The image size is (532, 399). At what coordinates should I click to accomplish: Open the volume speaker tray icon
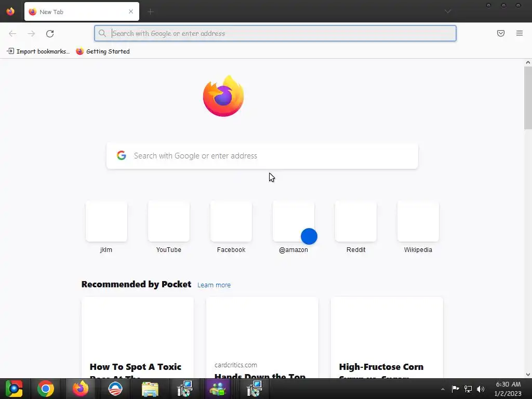click(x=481, y=389)
